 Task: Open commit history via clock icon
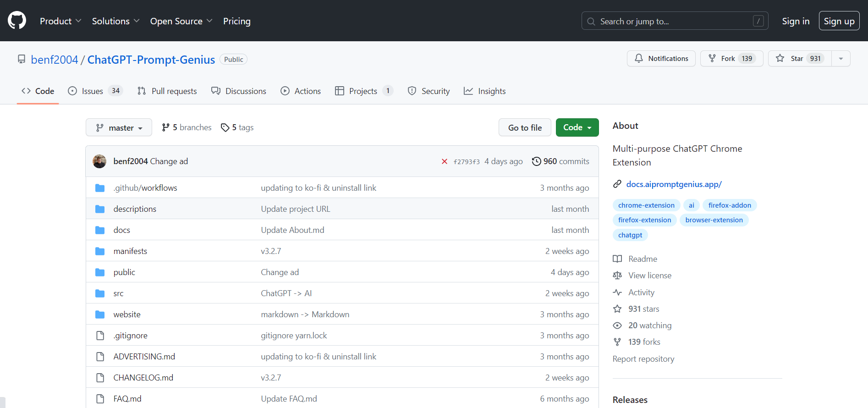[536, 161]
